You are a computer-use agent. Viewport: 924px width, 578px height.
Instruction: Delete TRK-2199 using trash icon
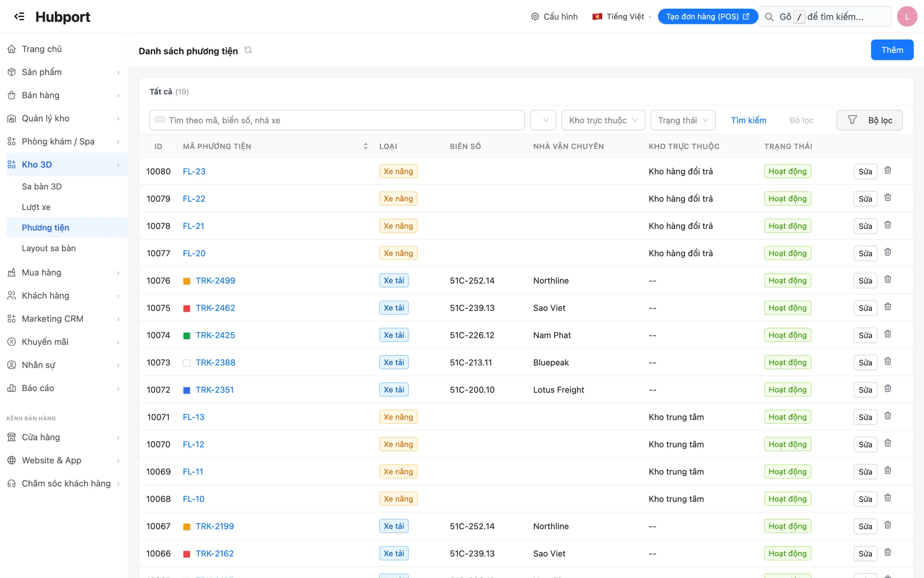[888, 525]
